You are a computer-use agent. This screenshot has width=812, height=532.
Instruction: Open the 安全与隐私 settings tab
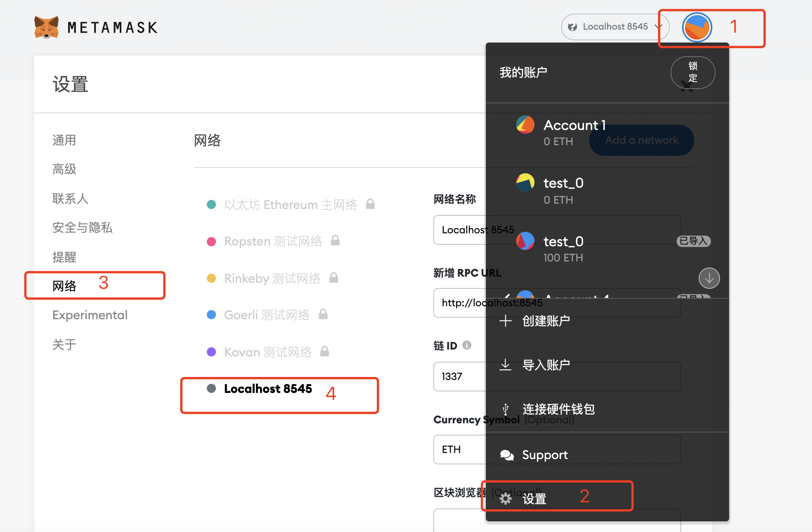(82, 227)
